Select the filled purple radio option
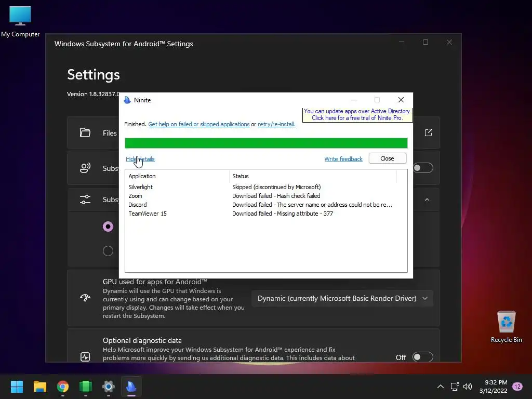Screen dimensions: 532x399 [x=108, y=227]
